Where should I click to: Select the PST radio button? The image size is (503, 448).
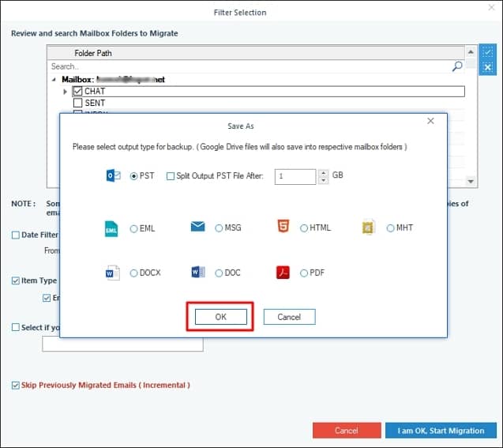coord(133,176)
